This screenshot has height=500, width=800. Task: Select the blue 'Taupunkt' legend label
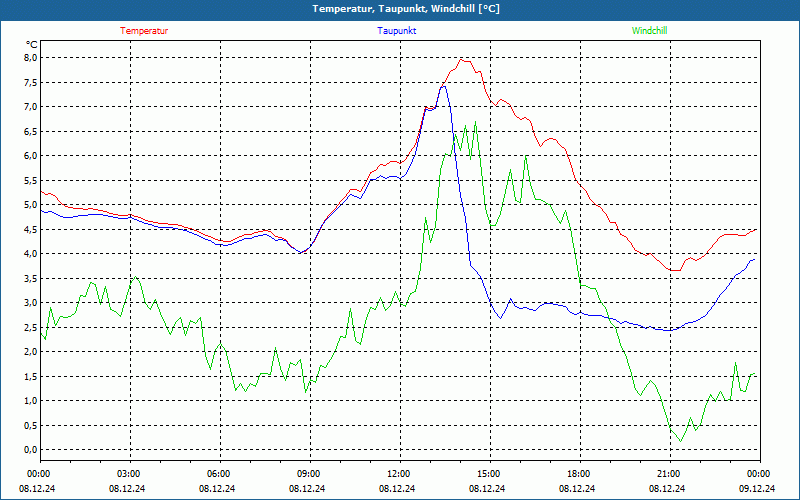click(x=396, y=31)
